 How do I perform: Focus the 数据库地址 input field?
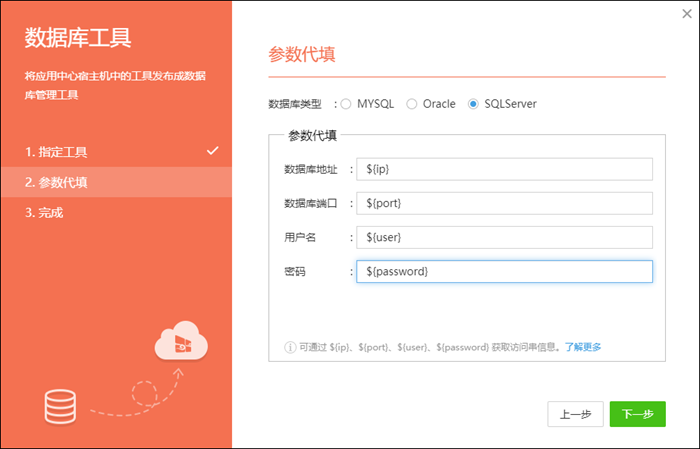coord(504,169)
